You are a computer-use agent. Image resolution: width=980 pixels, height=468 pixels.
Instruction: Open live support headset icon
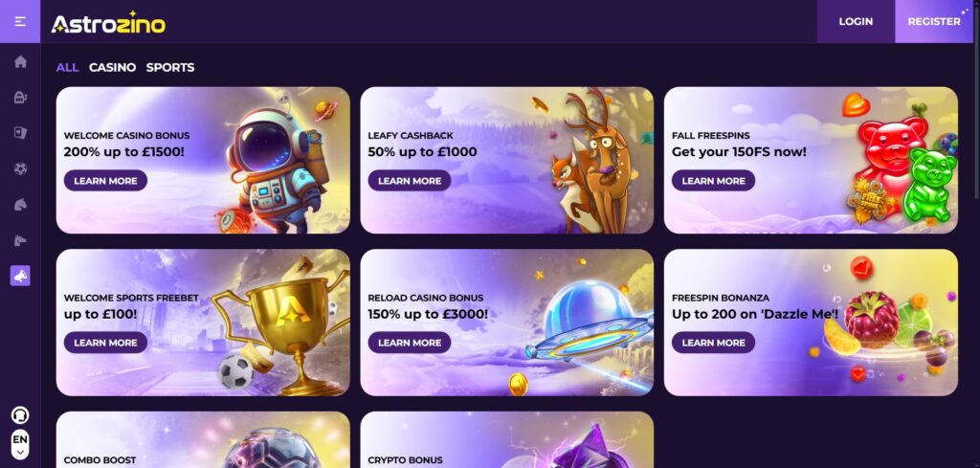20,415
